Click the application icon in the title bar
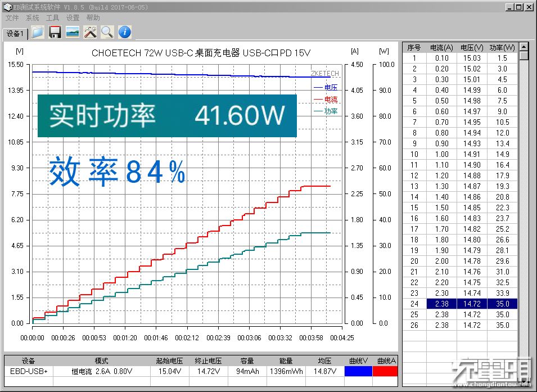 [x=7, y=7]
